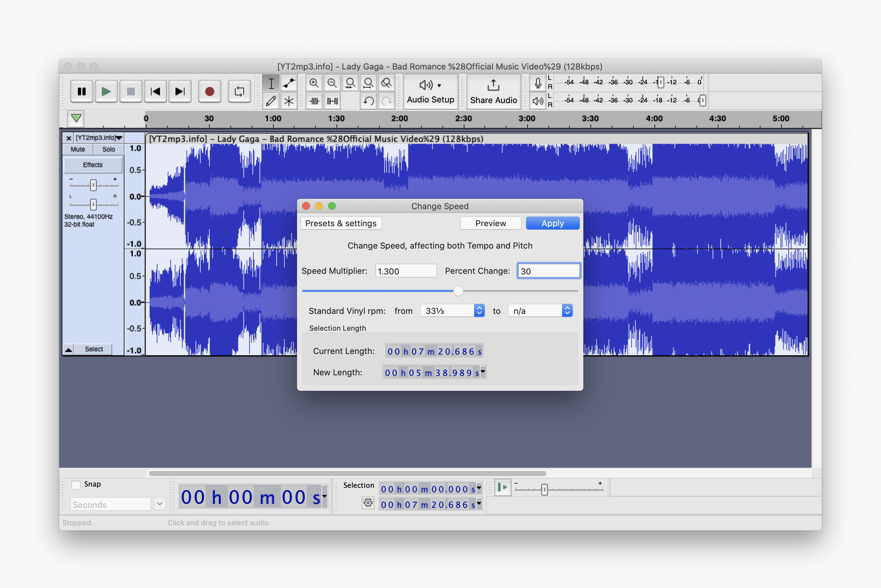Screen dimensions: 881x588
Task: Open Presets & settings in Change Speed
Action: click(x=341, y=223)
